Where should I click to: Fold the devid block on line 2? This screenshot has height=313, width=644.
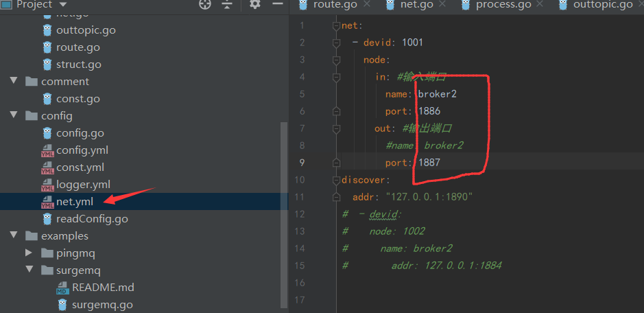tap(336, 43)
